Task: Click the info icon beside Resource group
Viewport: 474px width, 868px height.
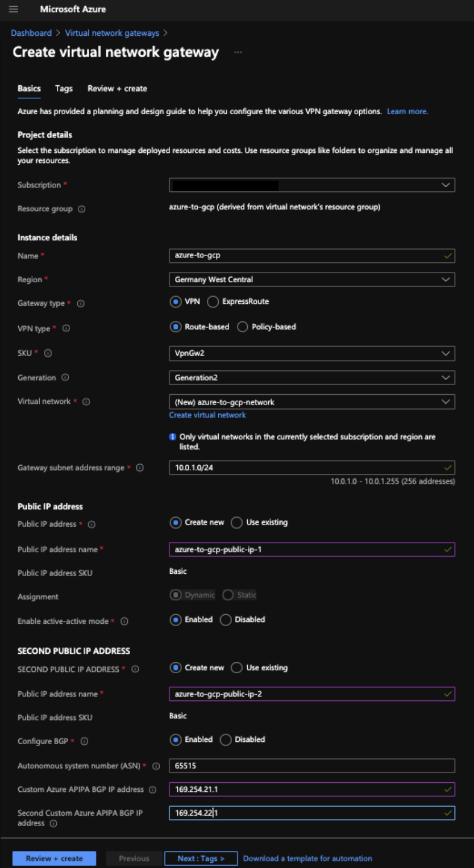Action: [81, 209]
